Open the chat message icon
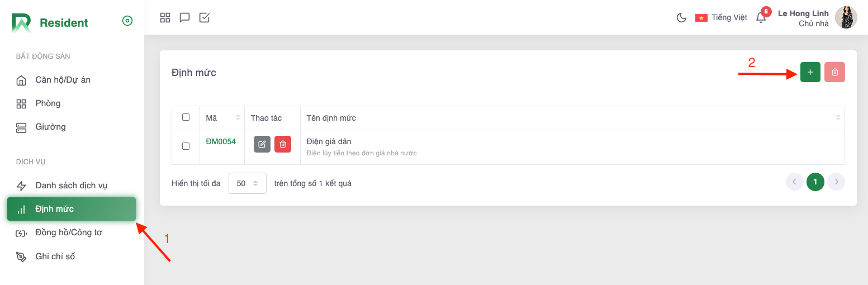868x285 pixels. click(184, 17)
